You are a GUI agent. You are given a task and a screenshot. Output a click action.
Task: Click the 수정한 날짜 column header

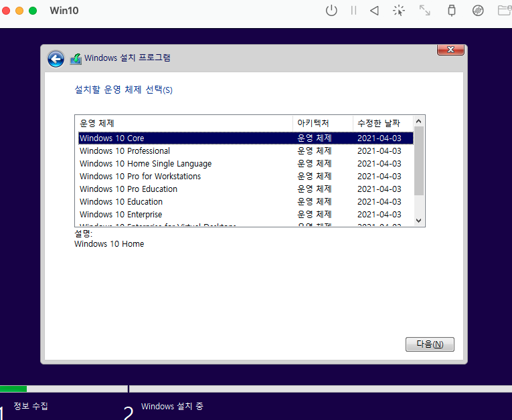(x=383, y=123)
